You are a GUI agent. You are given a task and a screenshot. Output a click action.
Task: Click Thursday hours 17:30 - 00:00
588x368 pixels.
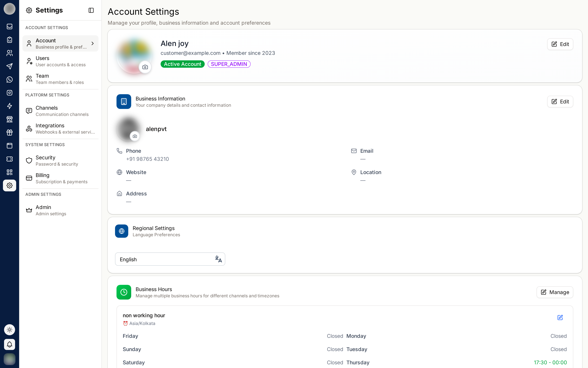click(x=550, y=362)
